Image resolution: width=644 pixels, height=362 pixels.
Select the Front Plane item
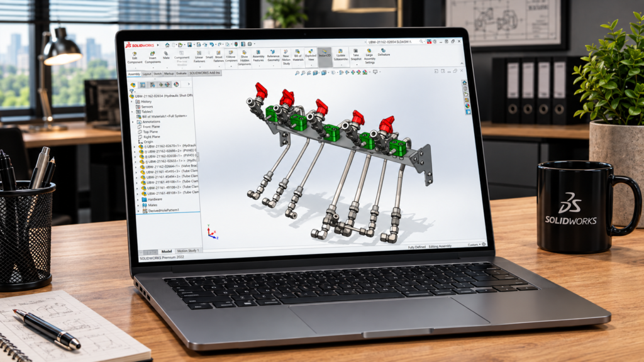pyautogui.click(x=148, y=127)
